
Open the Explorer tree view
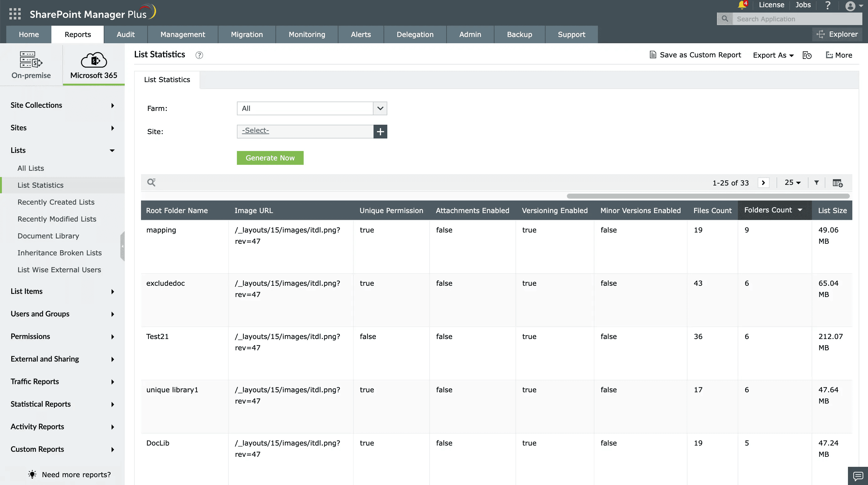pos(837,34)
